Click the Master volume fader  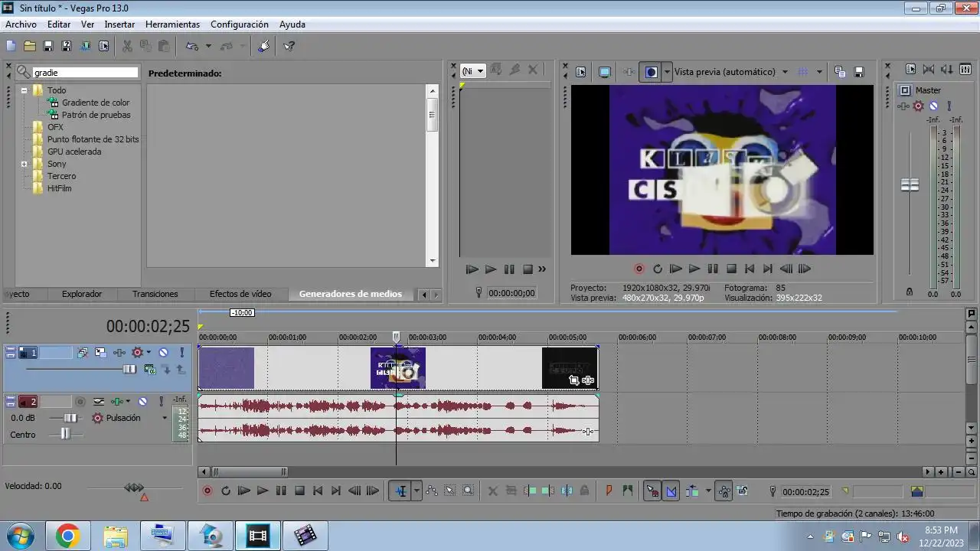click(910, 185)
